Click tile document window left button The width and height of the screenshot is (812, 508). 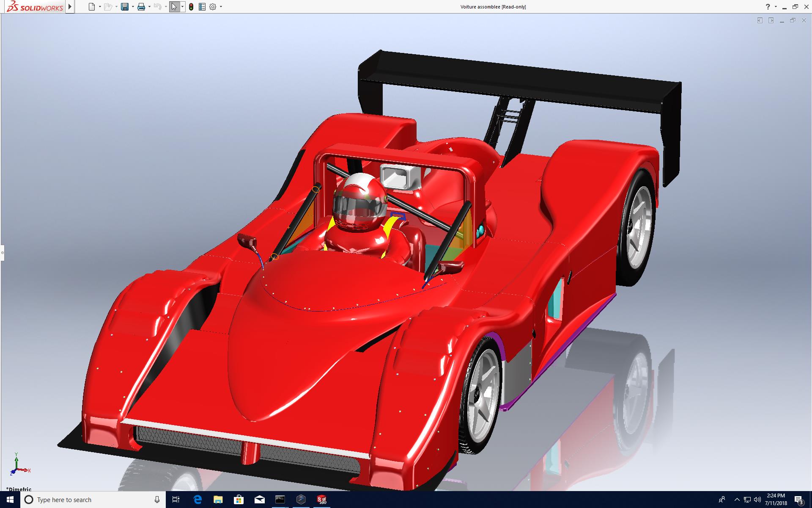pyautogui.click(x=760, y=20)
